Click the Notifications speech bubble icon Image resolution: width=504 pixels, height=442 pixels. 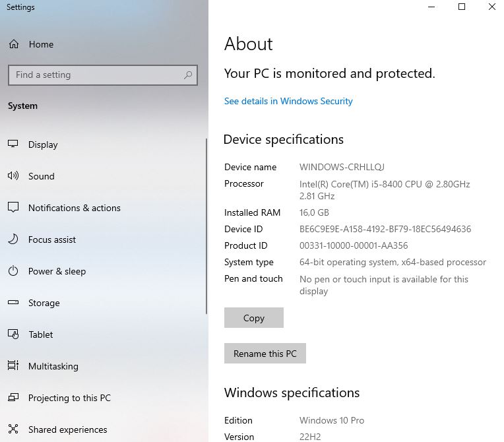[13, 207]
